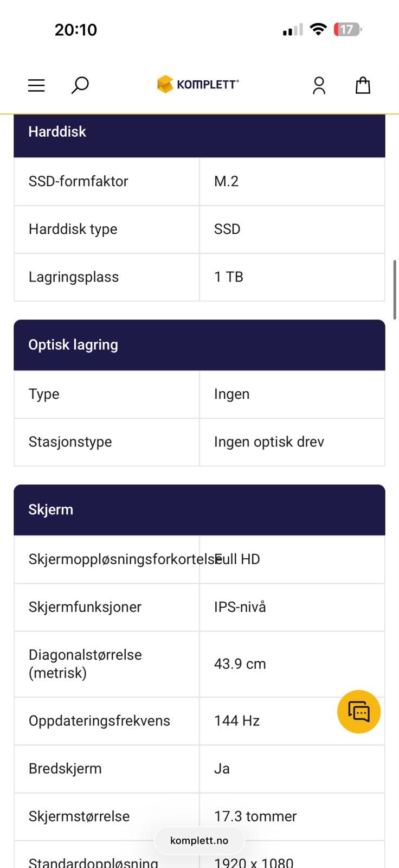Tap the search magnifier icon
The image size is (399, 868).
coord(80,85)
